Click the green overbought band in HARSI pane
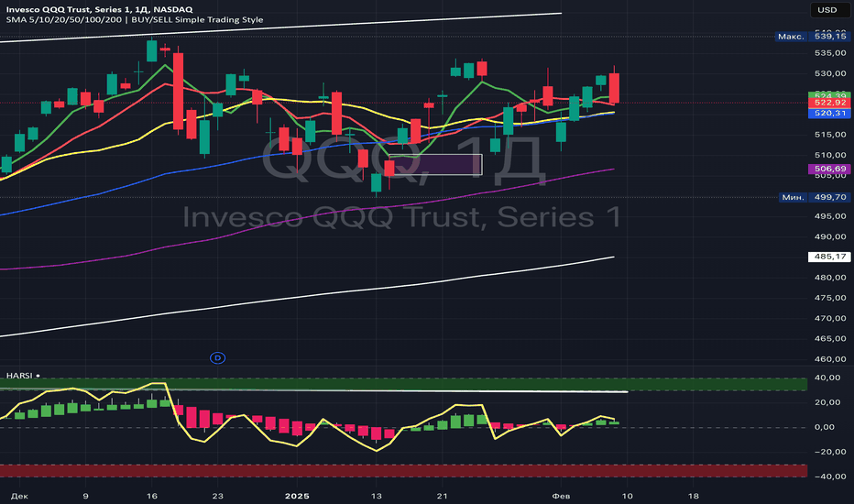Image resolution: width=854 pixels, height=504 pixels. pyautogui.click(x=403, y=384)
